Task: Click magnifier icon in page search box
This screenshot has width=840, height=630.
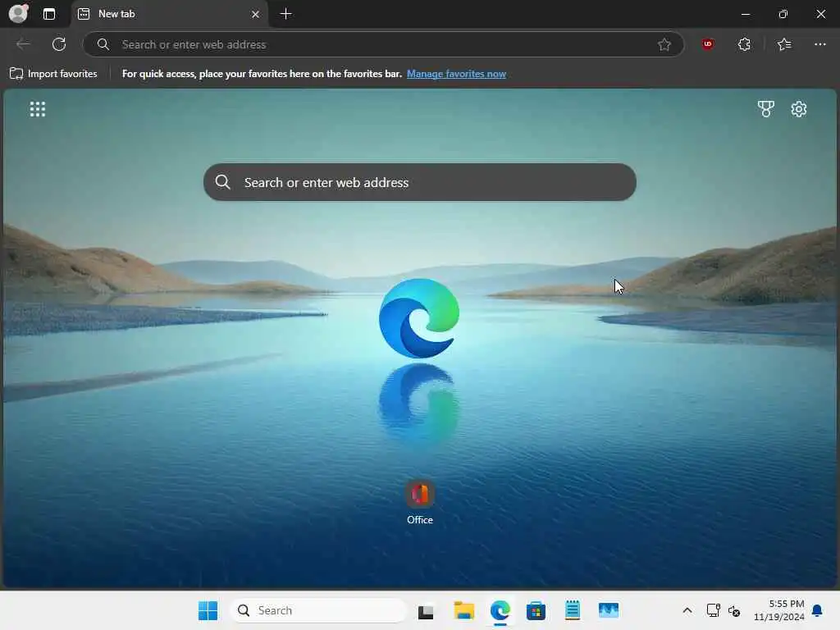Action: (223, 182)
